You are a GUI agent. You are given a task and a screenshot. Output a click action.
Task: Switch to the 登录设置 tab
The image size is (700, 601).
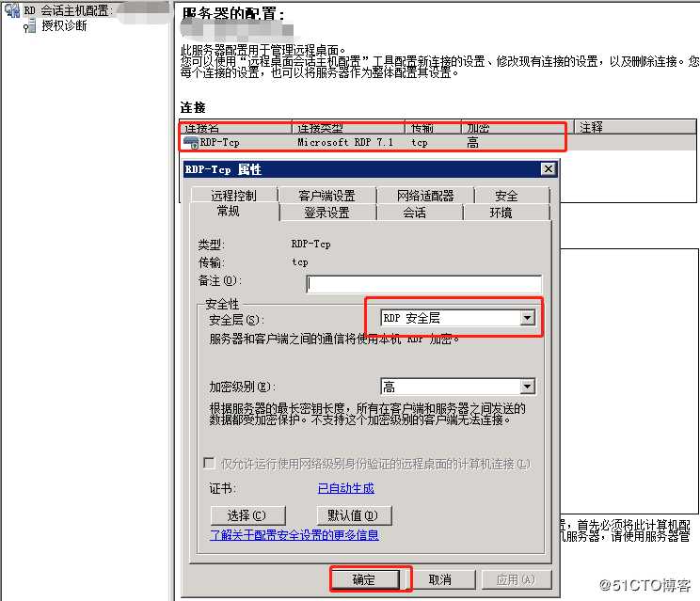tap(326, 213)
